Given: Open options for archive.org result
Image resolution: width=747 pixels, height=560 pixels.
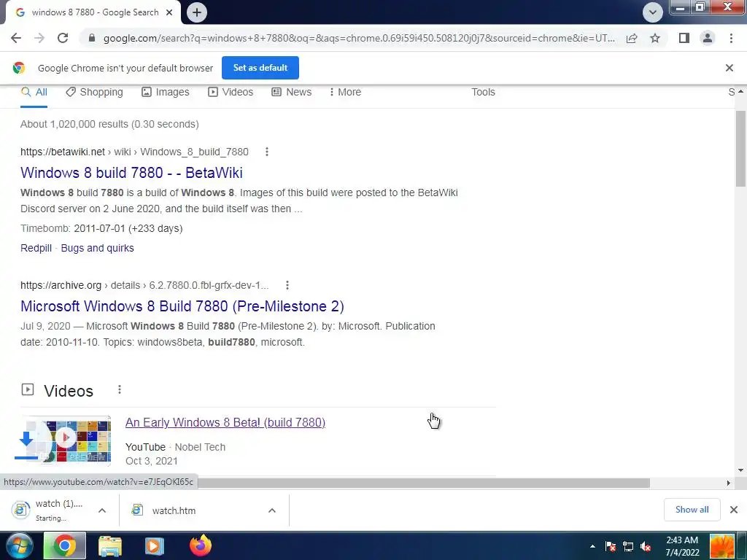Looking at the screenshot, I should 287,285.
